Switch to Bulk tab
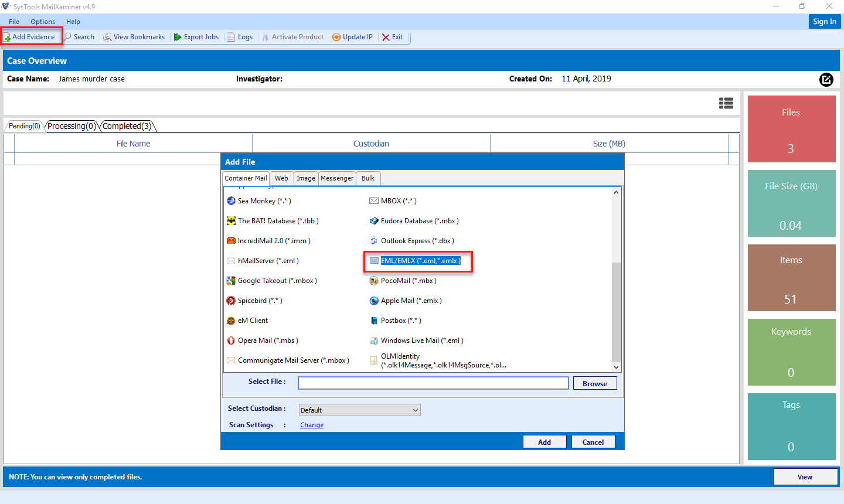 [x=368, y=178]
